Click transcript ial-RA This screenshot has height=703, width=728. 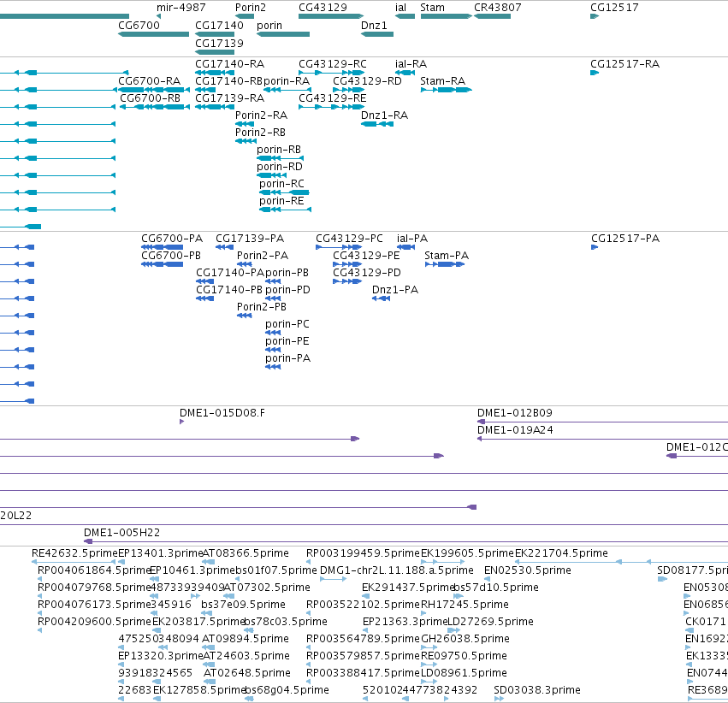coord(405,73)
